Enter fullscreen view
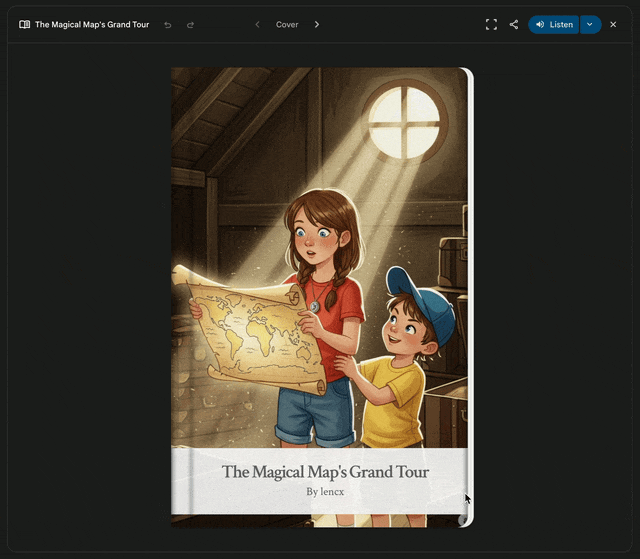The image size is (640, 559). [491, 24]
